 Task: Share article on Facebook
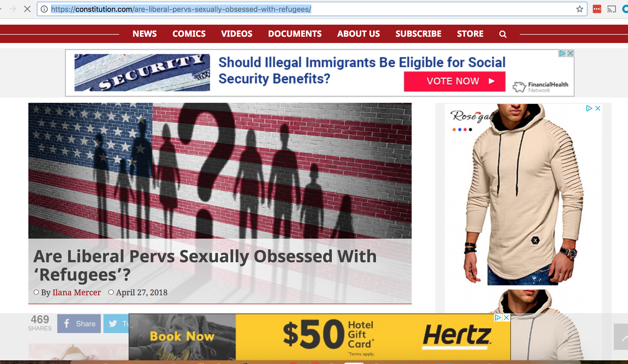[x=79, y=324]
